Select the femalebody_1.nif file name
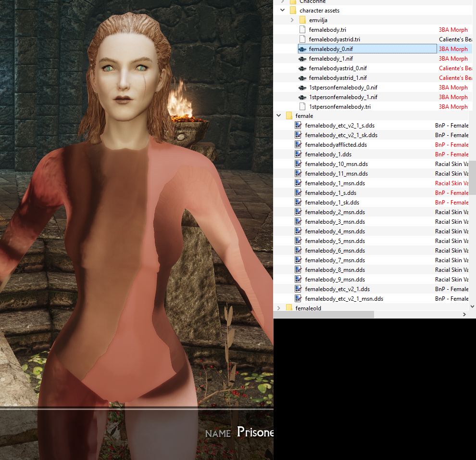 (331, 59)
